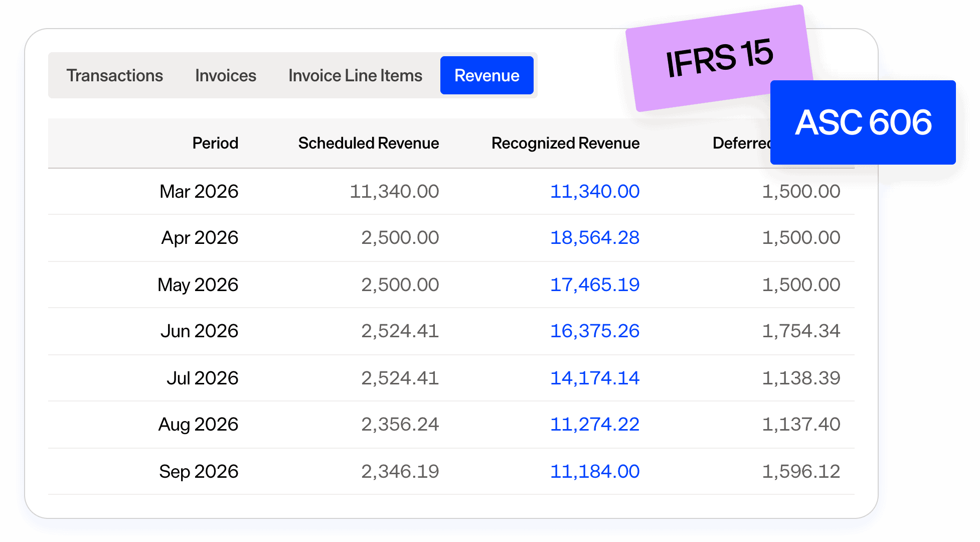Screen dimensions: 980x542
Task: Click the active Revenue tab
Action: click(486, 75)
